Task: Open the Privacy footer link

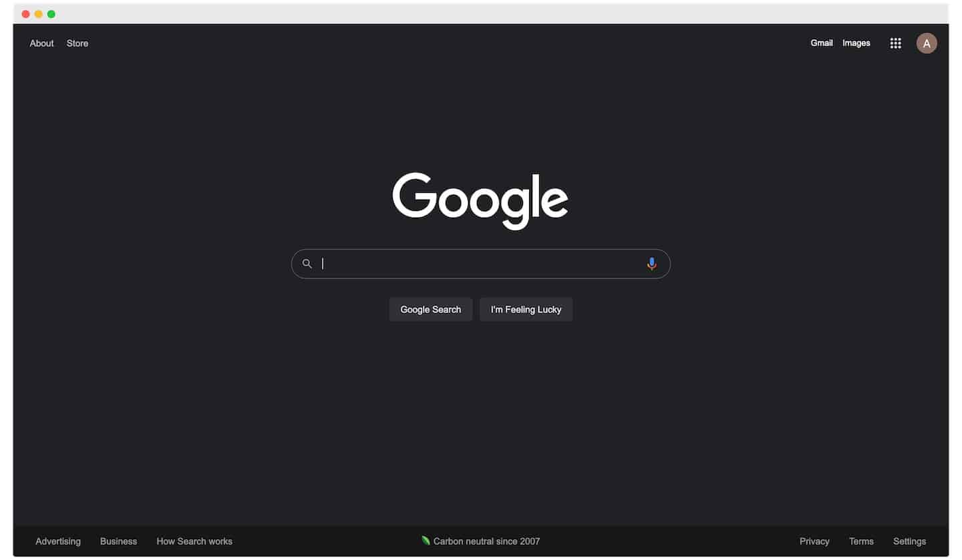Action: (x=814, y=541)
